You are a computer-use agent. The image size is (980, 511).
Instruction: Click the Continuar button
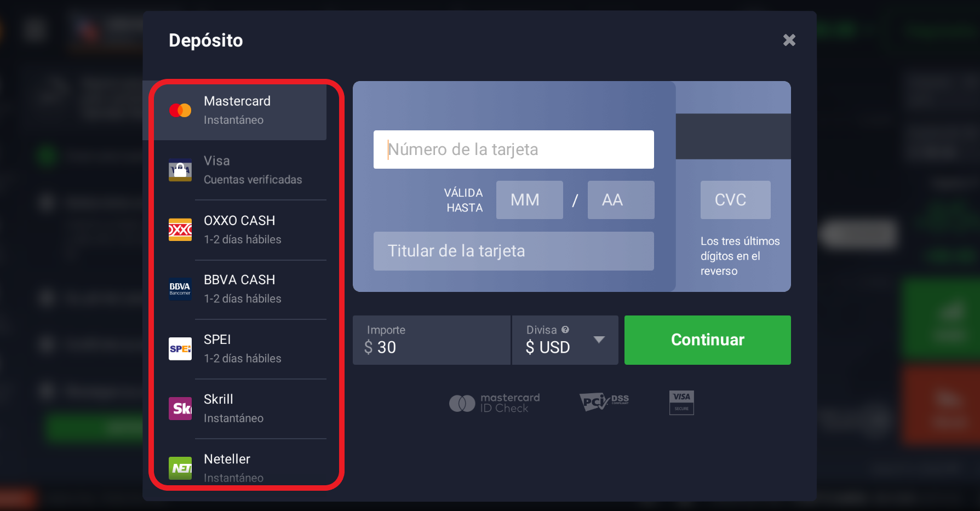pos(708,340)
